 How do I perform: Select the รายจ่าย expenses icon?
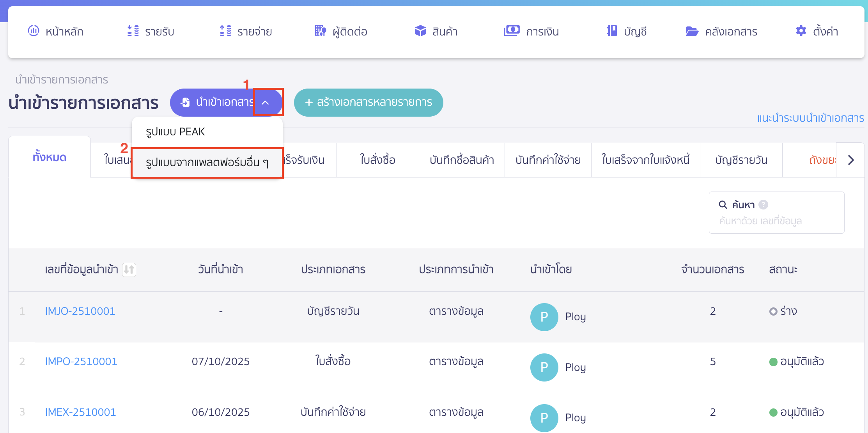point(225,31)
